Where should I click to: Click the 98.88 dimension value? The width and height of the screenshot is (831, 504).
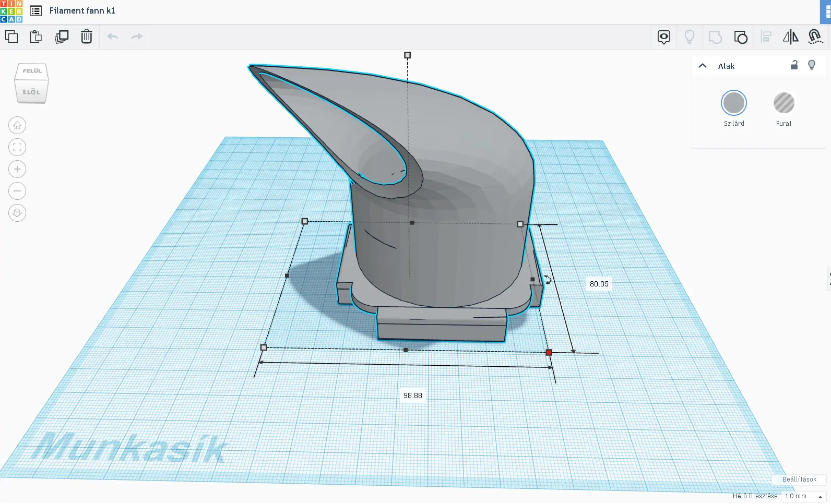pos(413,395)
